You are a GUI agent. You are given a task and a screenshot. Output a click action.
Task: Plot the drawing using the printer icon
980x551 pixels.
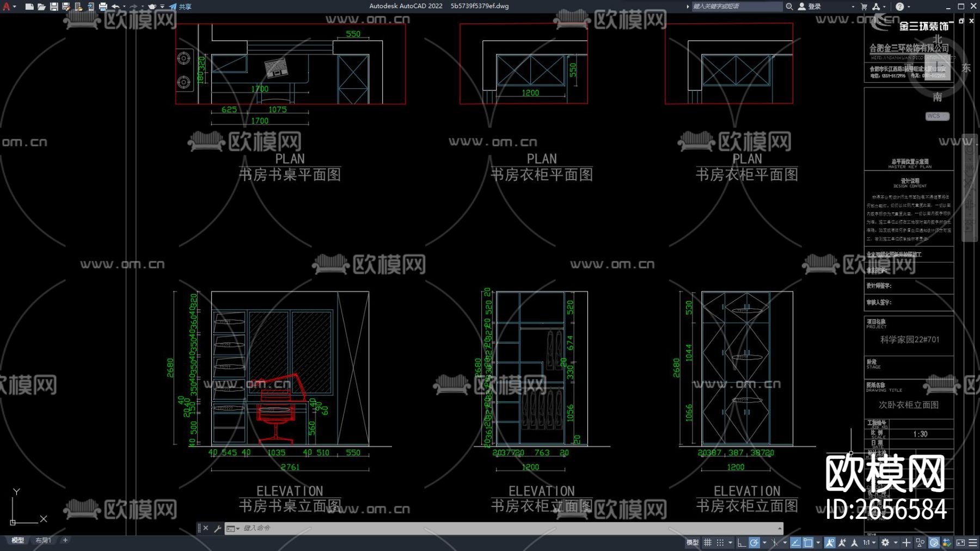click(103, 7)
